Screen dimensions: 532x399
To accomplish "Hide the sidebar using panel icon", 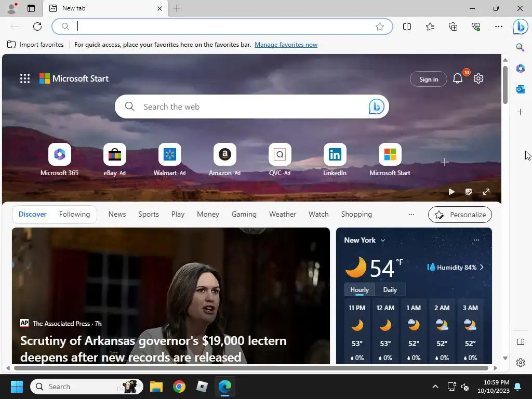I will point(520,342).
